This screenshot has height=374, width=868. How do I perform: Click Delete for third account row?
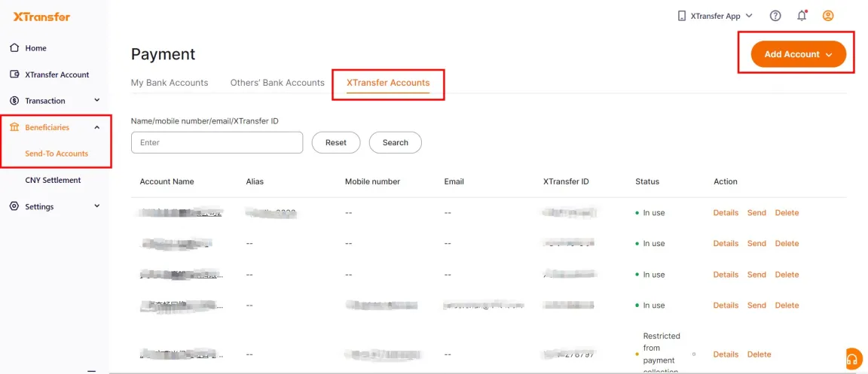point(787,275)
